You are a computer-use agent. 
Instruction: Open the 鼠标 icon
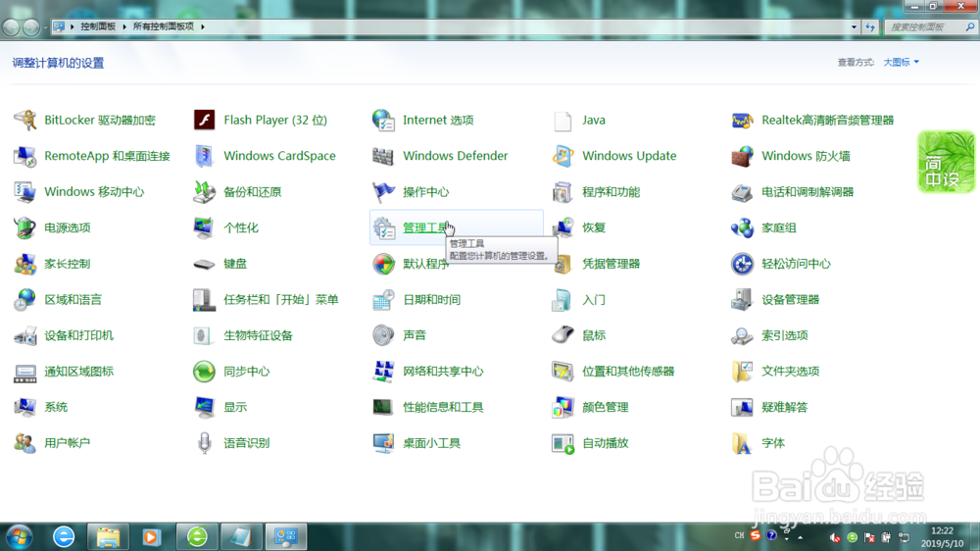pyautogui.click(x=563, y=336)
